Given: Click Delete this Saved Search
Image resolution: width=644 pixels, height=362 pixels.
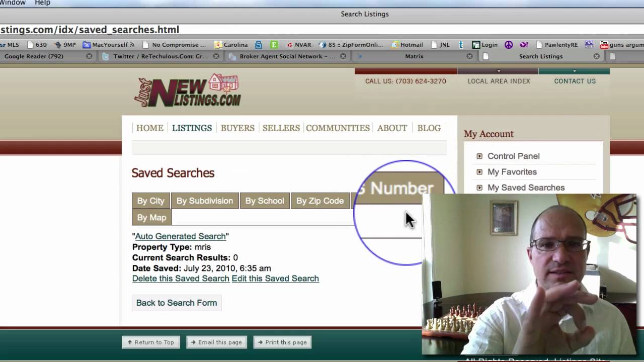Looking at the screenshot, I should click(181, 279).
